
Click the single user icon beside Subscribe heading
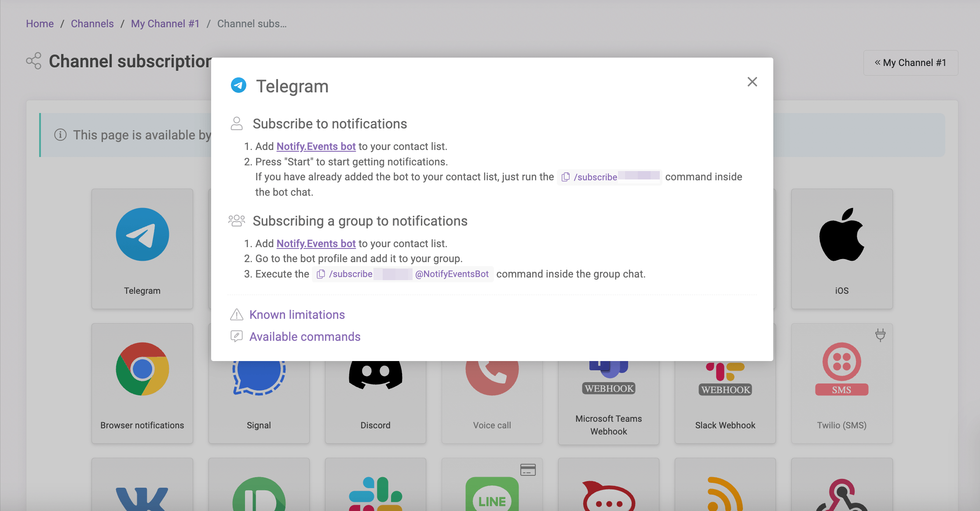point(237,124)
